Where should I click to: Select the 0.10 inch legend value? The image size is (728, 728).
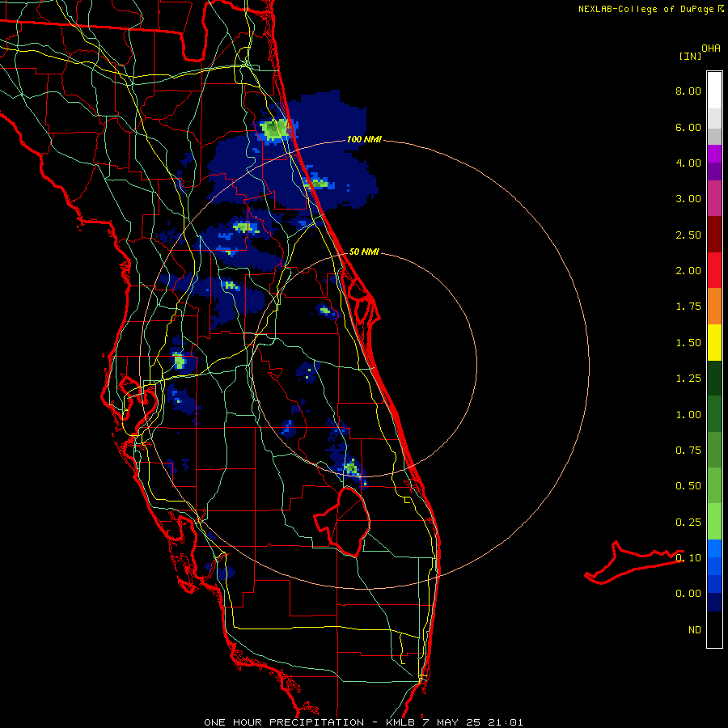tap(688, 557)
